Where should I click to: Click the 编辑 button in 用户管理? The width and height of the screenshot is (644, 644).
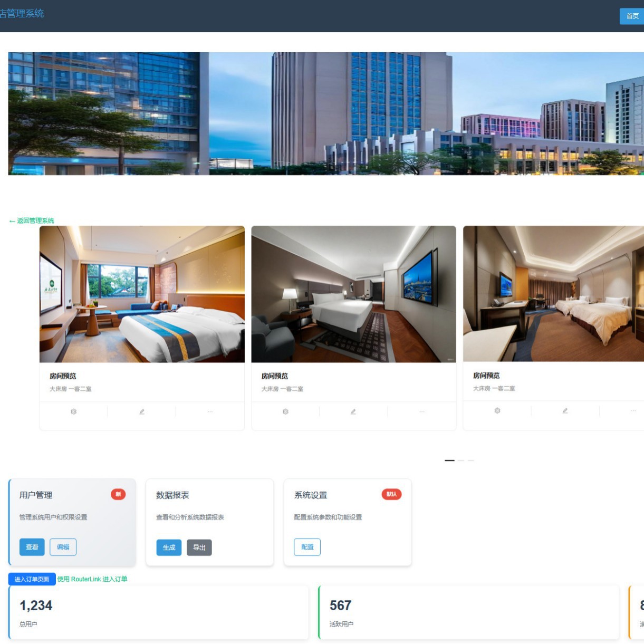point(63,547)
